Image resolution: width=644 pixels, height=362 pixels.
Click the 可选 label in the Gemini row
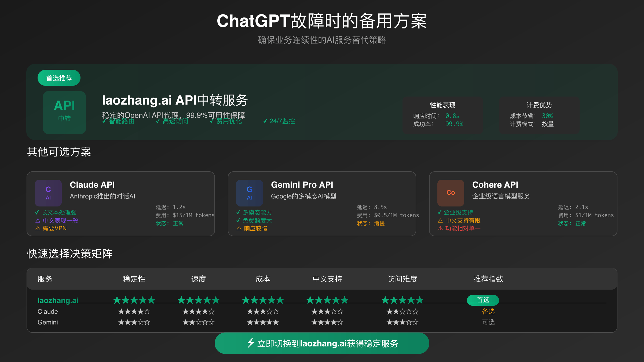pos(488,322)
